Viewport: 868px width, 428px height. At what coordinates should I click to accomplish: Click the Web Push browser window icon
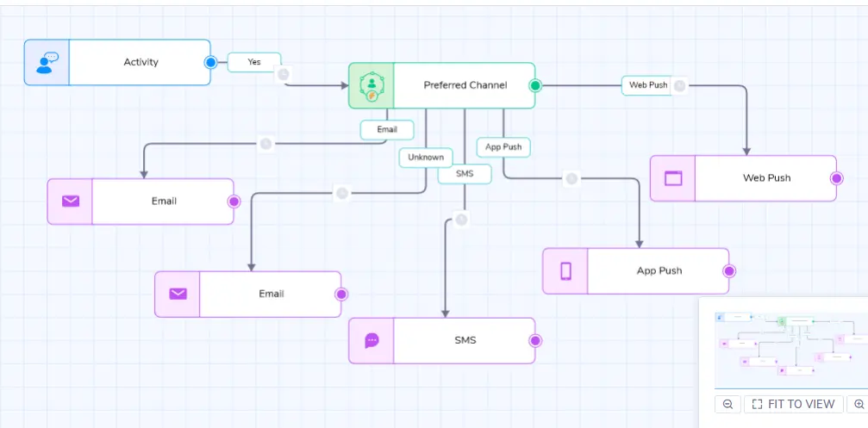point(673,178)
